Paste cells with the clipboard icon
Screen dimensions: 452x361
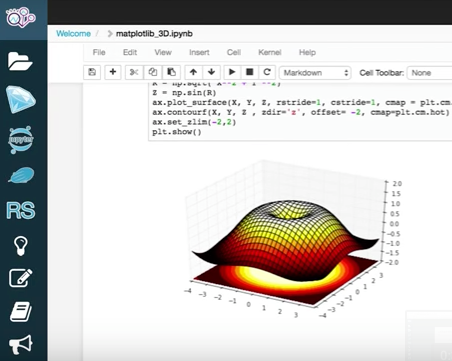(171, 72)
